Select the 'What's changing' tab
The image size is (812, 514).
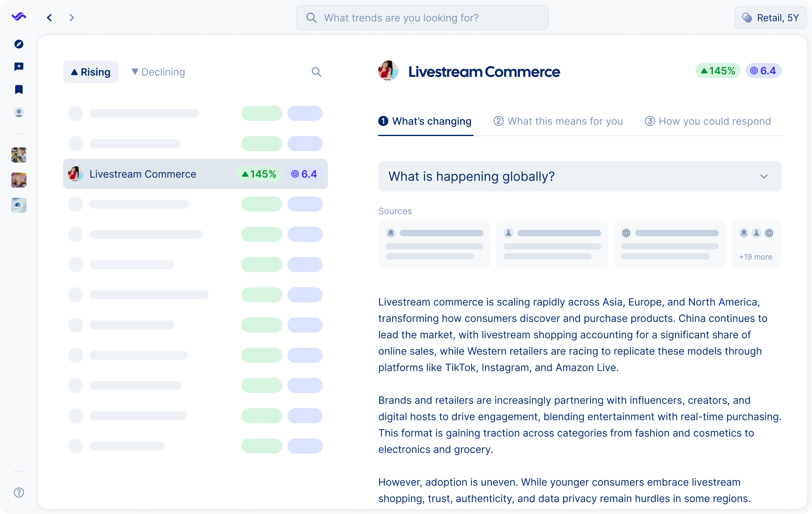[425, 121]
